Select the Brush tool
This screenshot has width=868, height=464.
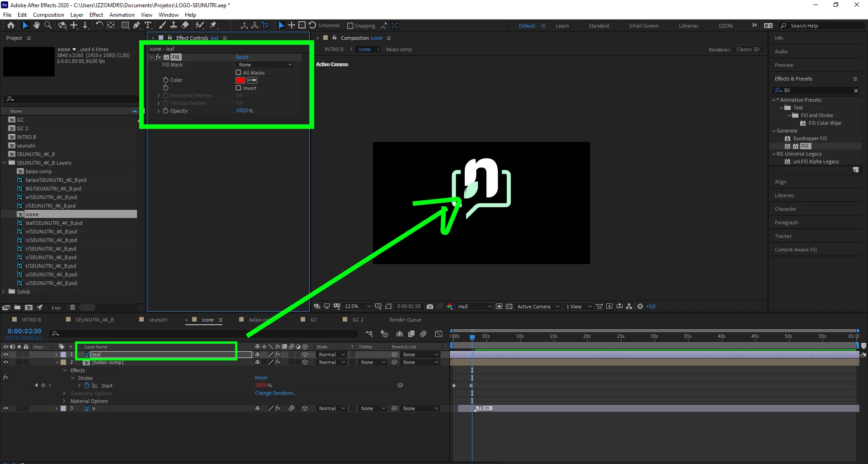162,25
